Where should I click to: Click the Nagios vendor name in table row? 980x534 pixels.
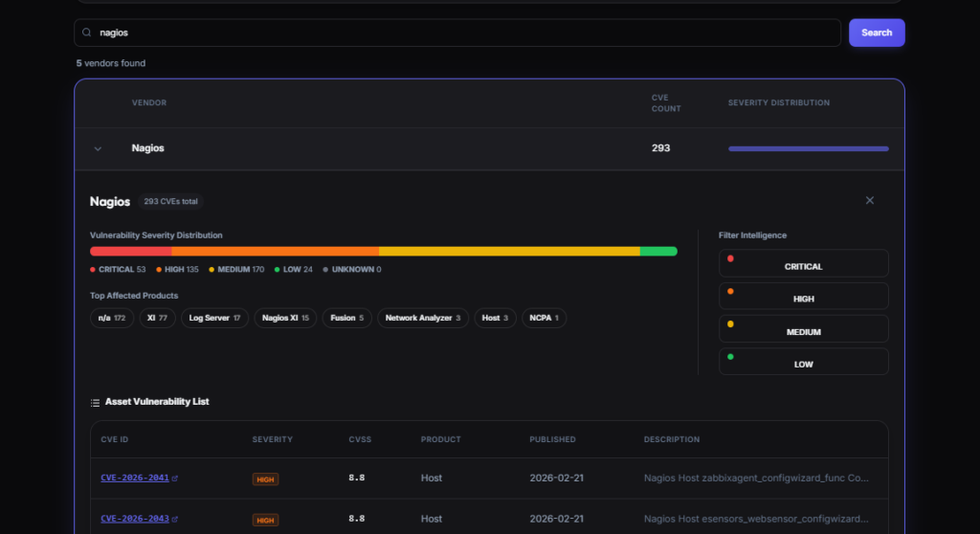[147, 148]
